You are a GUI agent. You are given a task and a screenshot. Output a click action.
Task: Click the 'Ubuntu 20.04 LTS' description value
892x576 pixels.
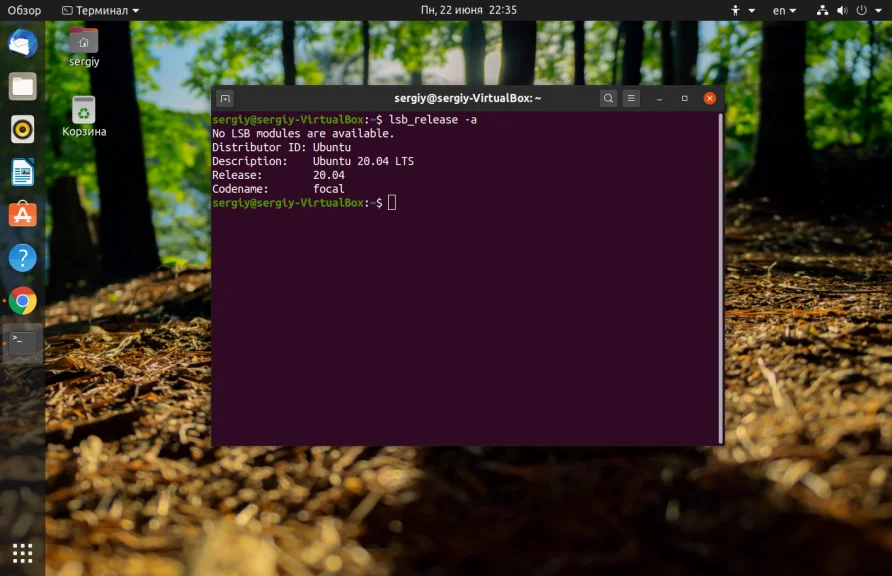pyautogui.click(x=364, y=161)
